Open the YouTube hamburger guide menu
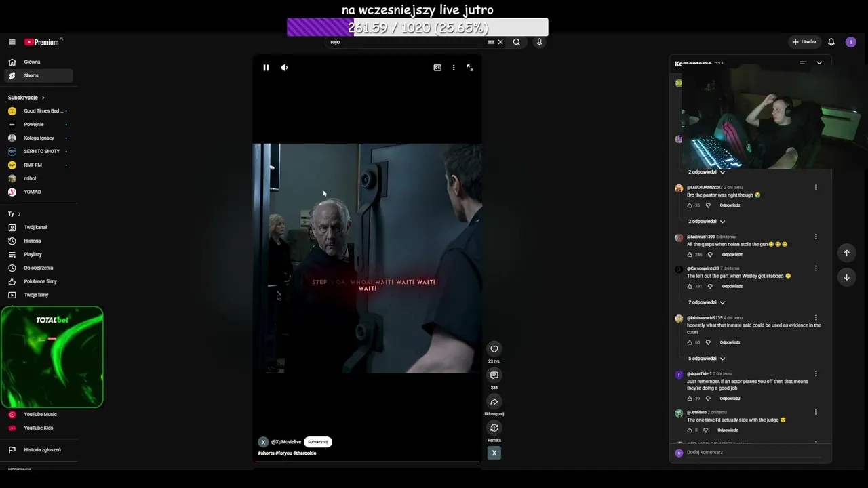The image size is (868, 488). pyautogui.click(x=12, y=42)
